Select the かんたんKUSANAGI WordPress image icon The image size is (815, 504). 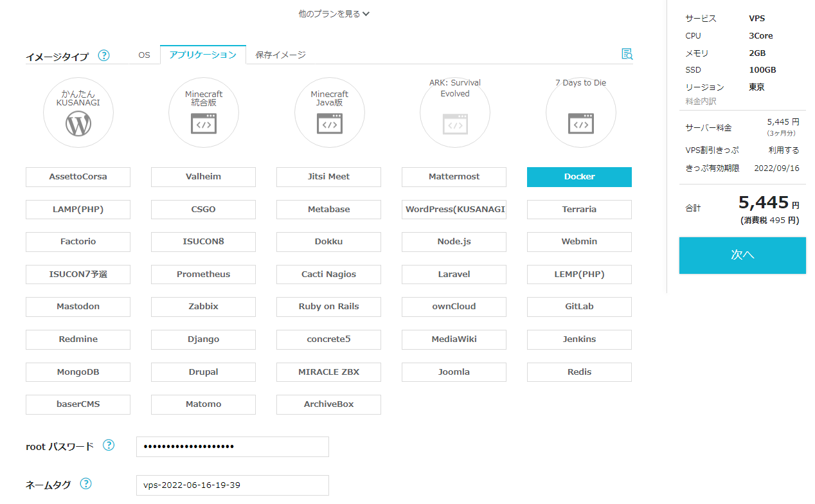pos(78,113)
